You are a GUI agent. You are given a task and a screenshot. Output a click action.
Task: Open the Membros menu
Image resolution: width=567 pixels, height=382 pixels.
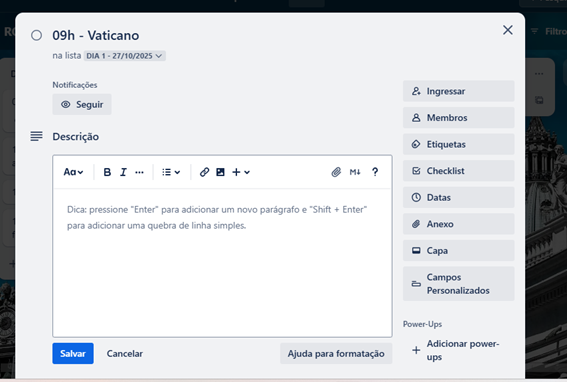(x=459, y=118)
